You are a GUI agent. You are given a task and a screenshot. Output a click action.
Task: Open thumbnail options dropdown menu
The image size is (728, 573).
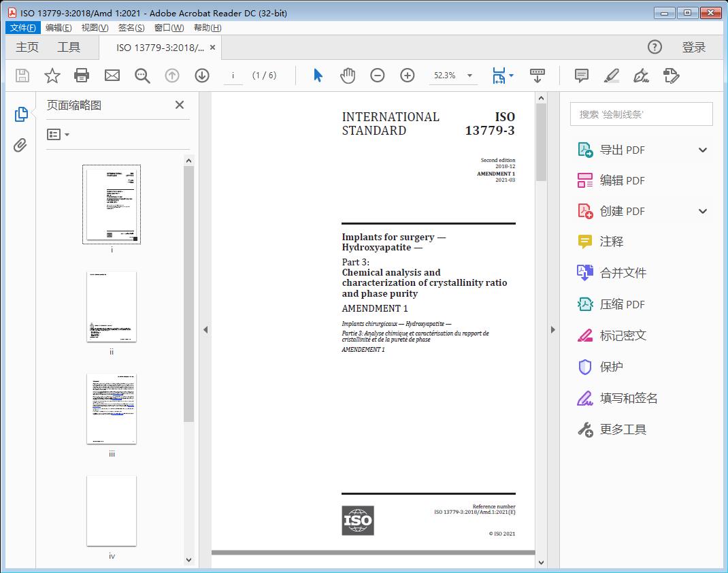click(x=59, y=135)
